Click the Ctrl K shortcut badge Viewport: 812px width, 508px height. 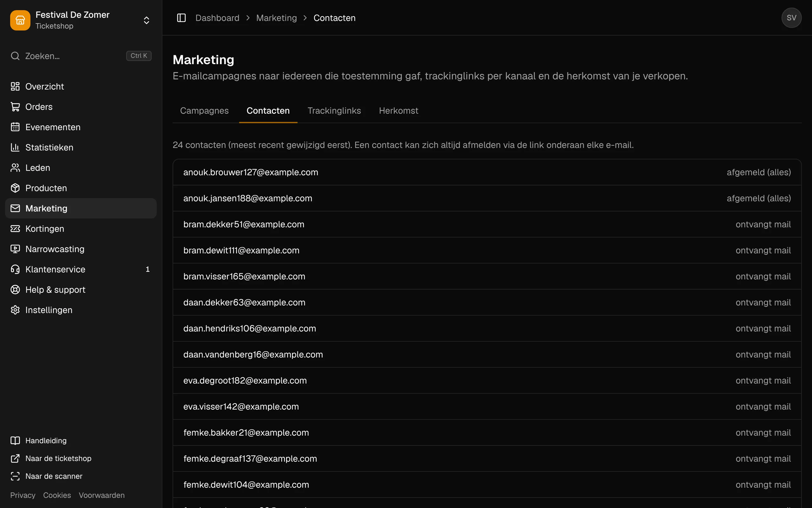pos(139,56)
